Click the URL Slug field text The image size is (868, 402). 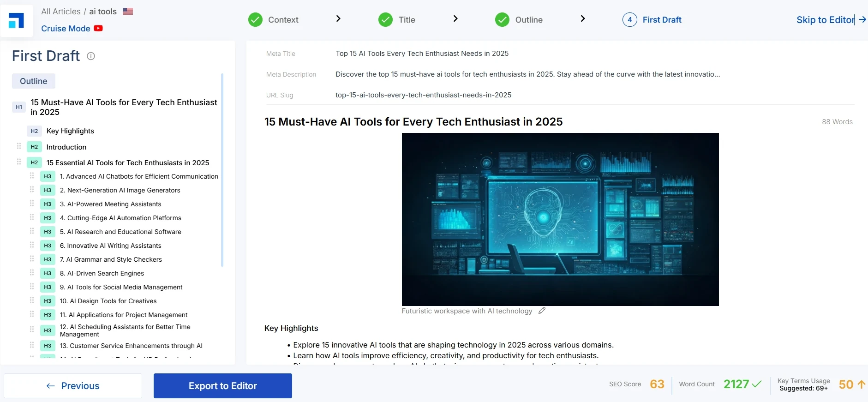click(x=423, y=95)
